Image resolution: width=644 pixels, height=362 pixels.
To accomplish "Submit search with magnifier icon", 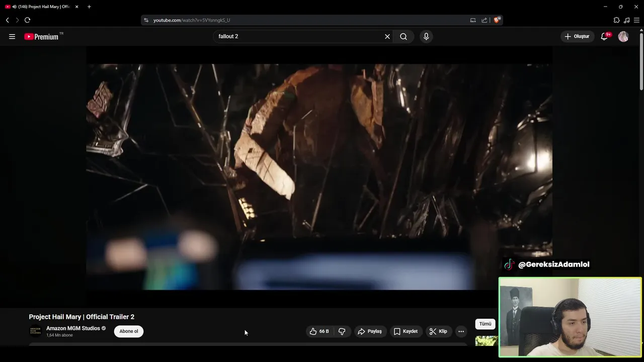I will pos(404,36).
